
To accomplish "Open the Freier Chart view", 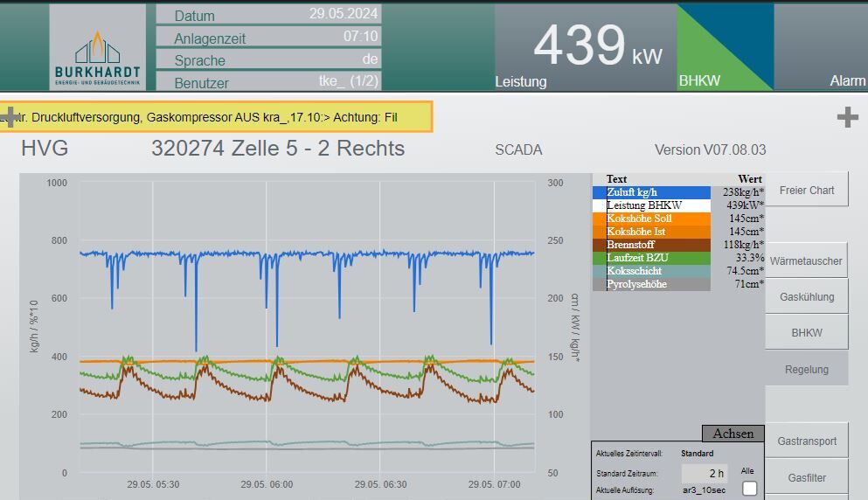I will pos(806,190).
